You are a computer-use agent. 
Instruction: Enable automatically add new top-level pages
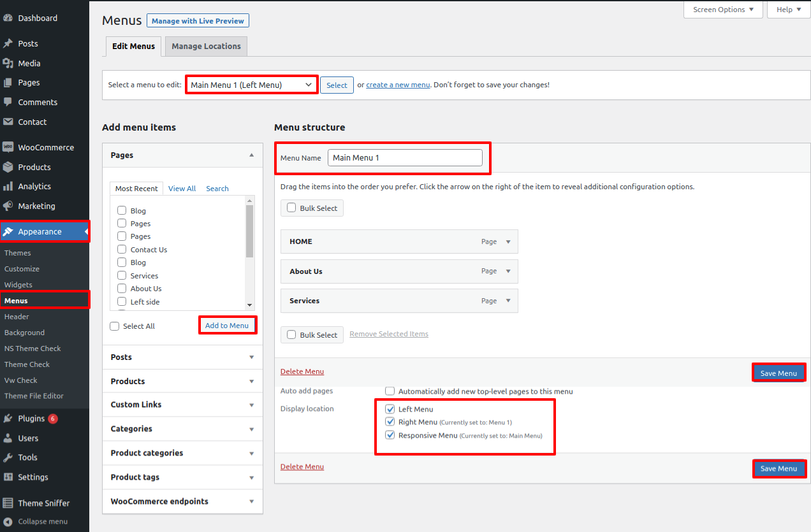point(390,391)
